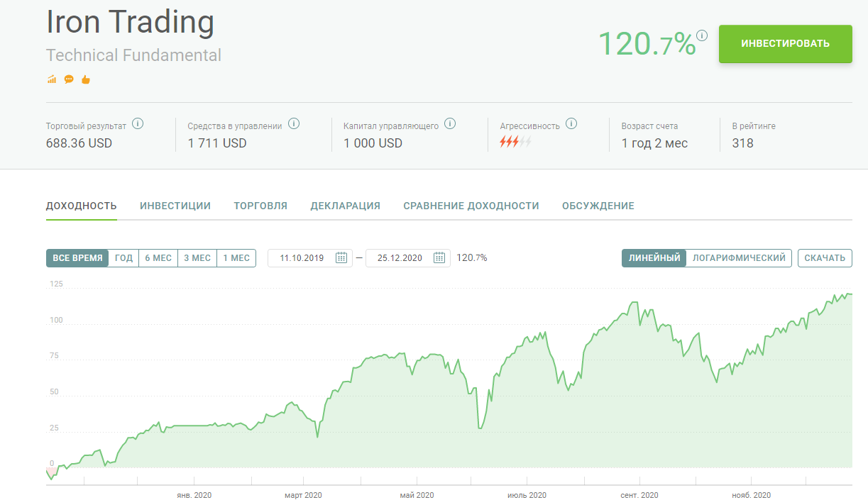Click info icon beside Агрессивность
Image resolution: width=868 pixels, height=500 pixels.
point(571,123)
